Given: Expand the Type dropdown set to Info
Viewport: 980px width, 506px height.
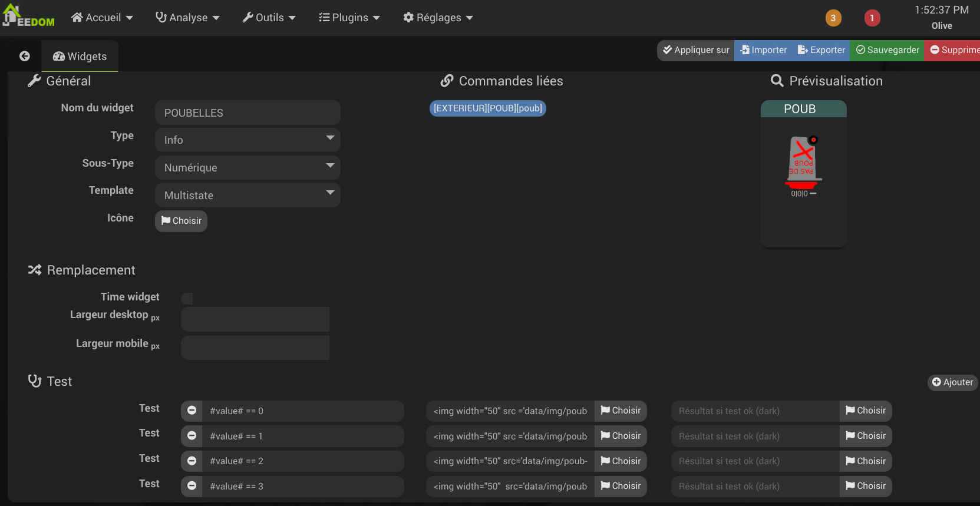Looking at the screenshot, I should point(248,140).
